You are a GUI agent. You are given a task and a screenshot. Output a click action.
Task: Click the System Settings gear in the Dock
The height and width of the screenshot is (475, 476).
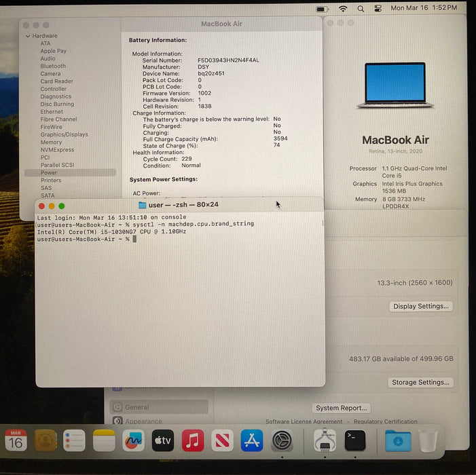282,440
